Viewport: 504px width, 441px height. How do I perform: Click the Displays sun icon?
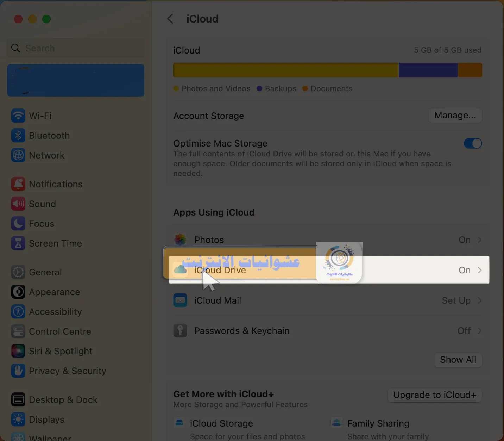pos(18,419)
